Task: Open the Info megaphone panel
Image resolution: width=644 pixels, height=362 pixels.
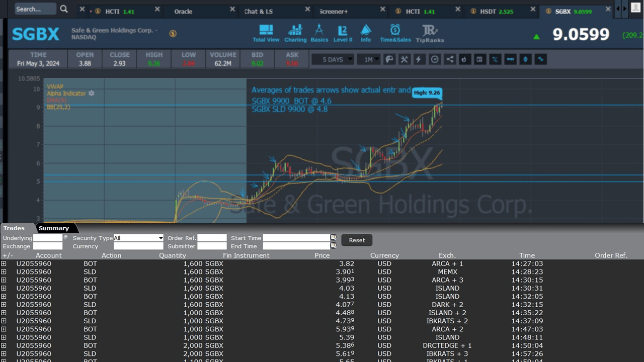Action: [x=366, y=33]
